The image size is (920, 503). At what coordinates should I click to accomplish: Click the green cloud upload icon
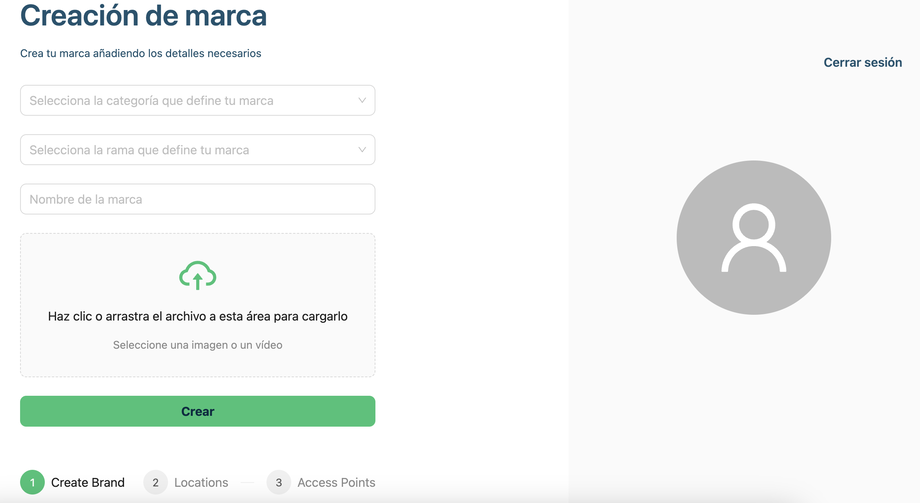(x=198, y=275)
